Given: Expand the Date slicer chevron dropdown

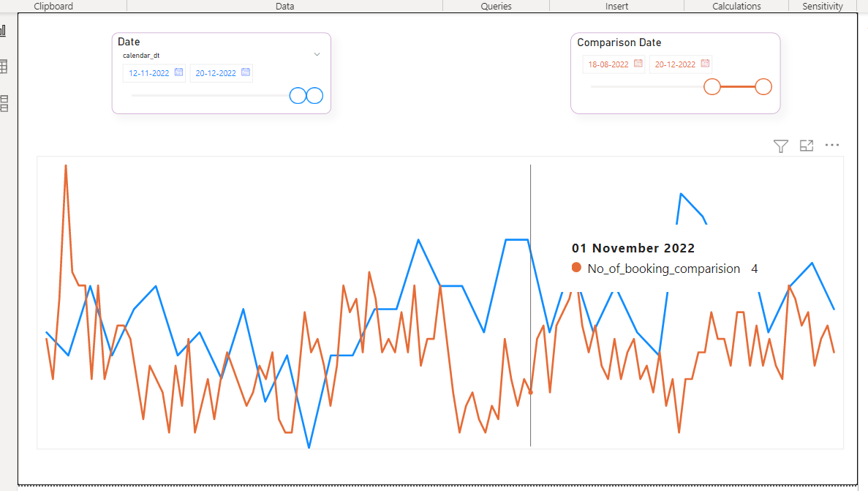Looking at the screenshot, I should point(317,54).
